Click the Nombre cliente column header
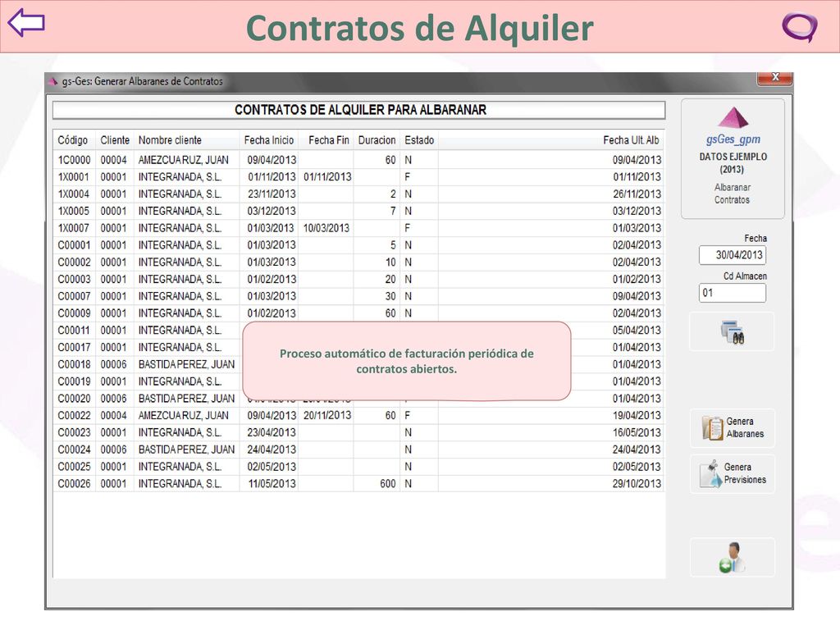The height and width of the screenshot is (630, 840). [x=186, y=140]
